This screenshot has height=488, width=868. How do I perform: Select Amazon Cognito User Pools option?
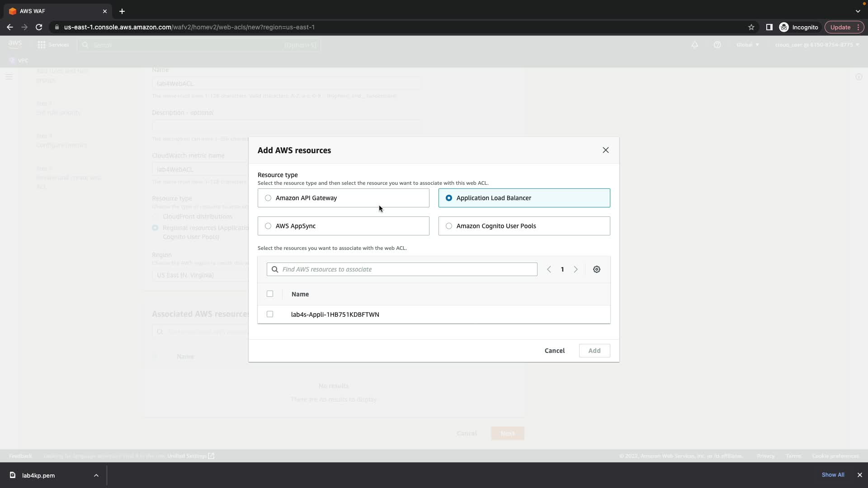pyautogui.click(x=449, y=226)
